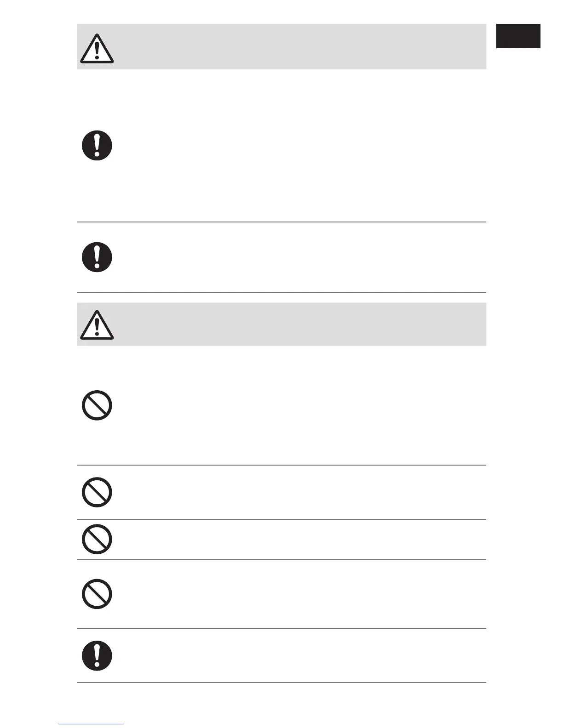Screen dimensions: 563x728
Task: Click the divider line under the first exclamation section
Action: pyautogui.click(x=281, y=222)
